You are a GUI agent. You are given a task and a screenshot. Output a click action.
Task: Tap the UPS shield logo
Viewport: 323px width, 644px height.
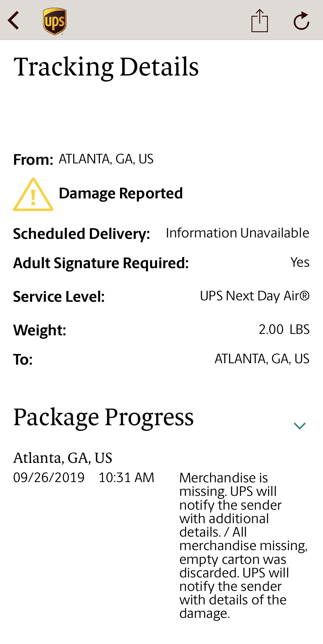(x=55, y=21)
